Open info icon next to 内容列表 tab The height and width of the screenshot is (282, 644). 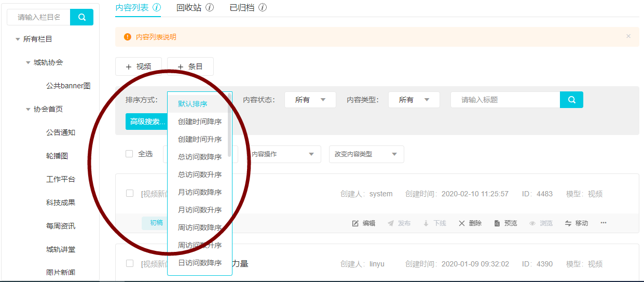click(x=157, y=8)
